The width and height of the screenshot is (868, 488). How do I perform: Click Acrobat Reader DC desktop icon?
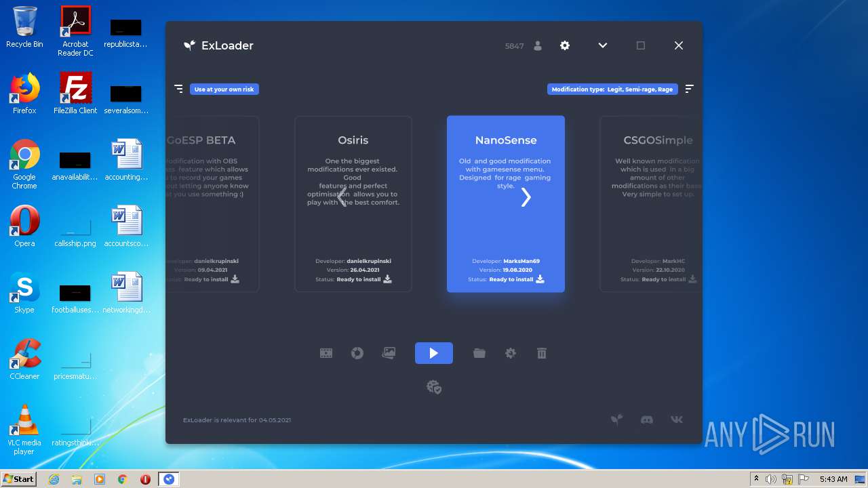click(75, 31)
